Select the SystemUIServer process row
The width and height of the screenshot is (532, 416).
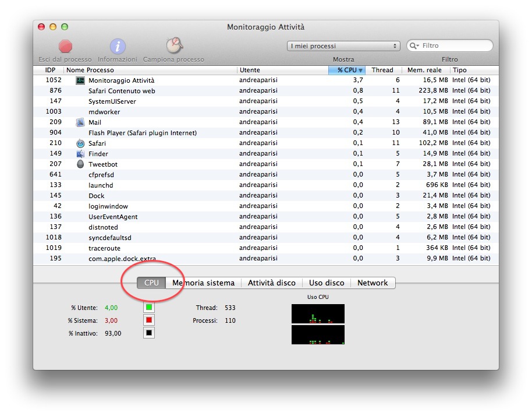pos(266,101)
